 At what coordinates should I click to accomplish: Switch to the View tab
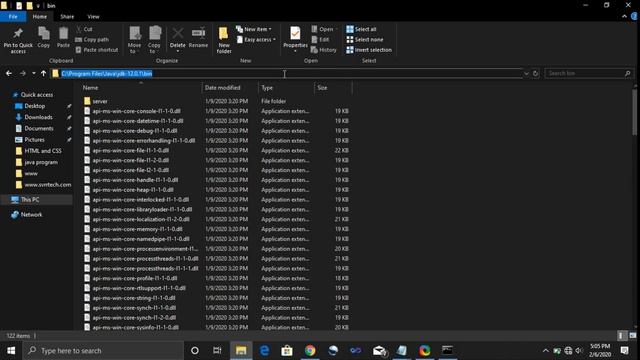[93, 16]
